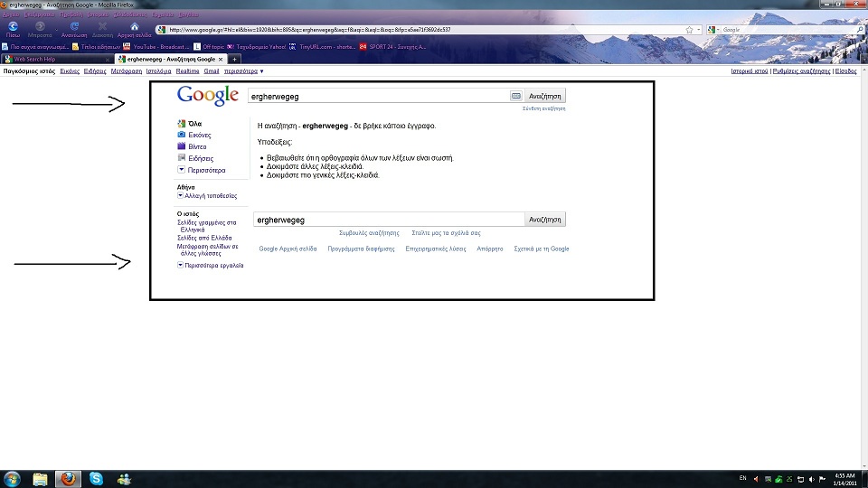The image size is (868, 488).
Task: Select Εικόνες in the left sidebar
Action: (x=199, y=135)
